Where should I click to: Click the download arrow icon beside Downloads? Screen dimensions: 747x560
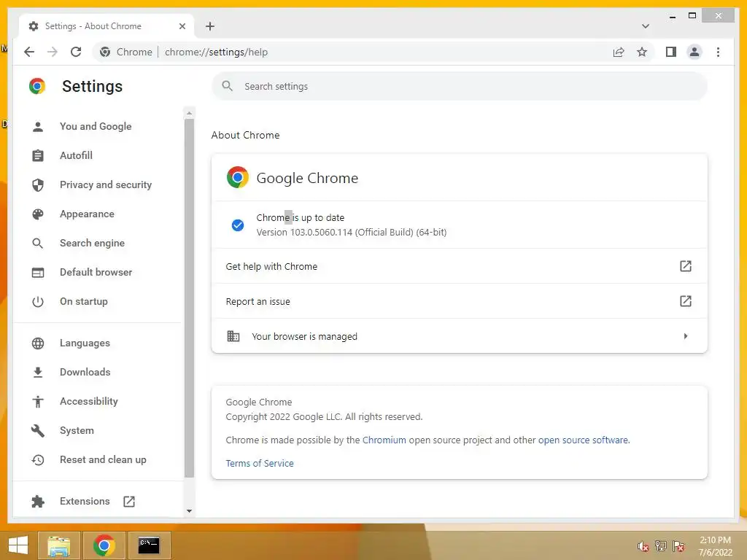[x=38, y=373]
